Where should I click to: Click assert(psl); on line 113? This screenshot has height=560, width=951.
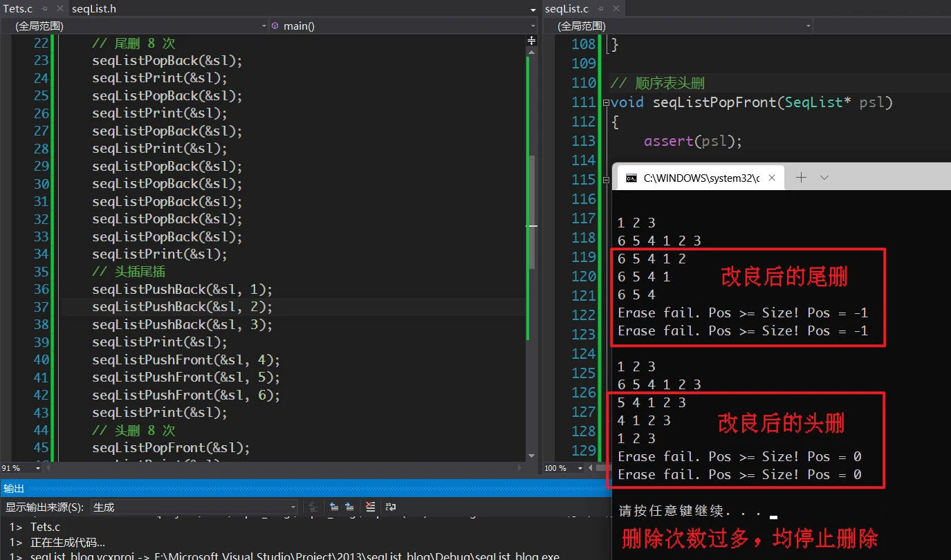click(693, 141)
